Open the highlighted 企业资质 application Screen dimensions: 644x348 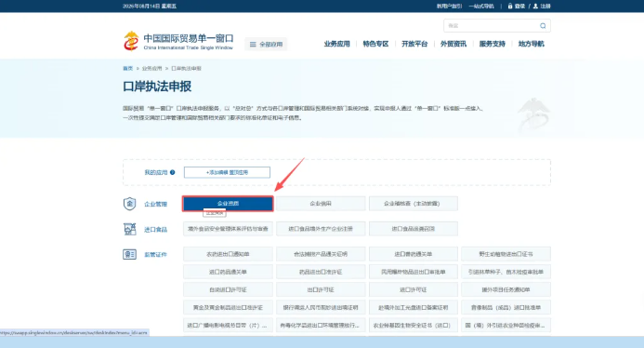(228, 204)
